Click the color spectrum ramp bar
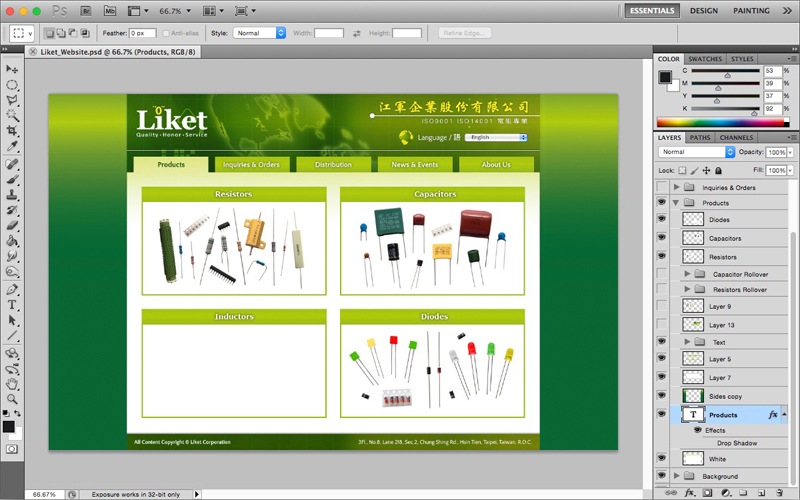The height and width of the screenshot is (500, 800). tap(722, 122)
